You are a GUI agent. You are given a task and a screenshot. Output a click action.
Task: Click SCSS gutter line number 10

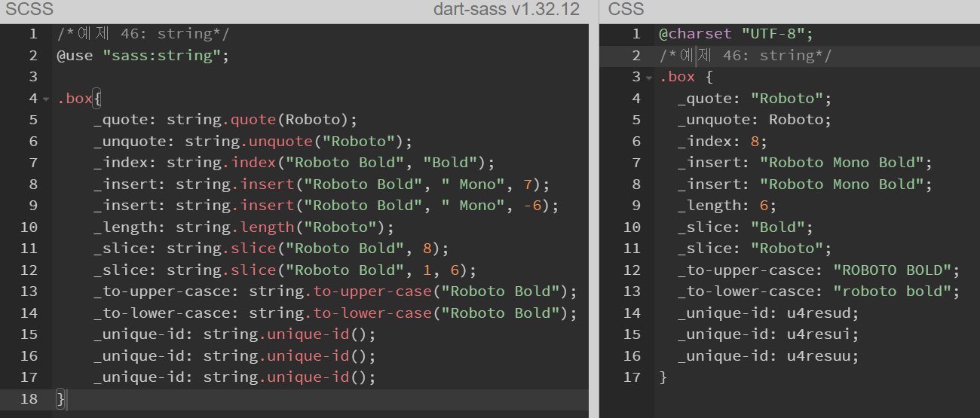point(29,227)
